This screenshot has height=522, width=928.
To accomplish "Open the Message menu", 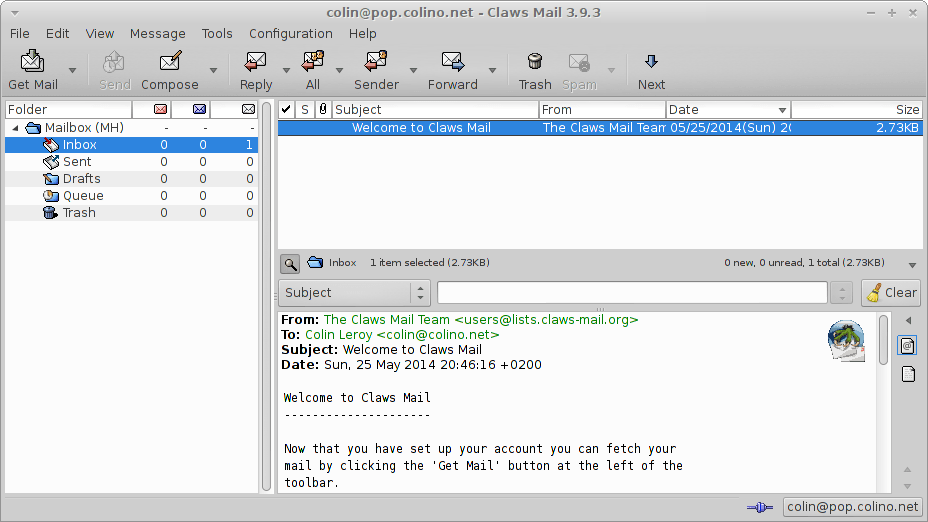I will coord(157,34).
